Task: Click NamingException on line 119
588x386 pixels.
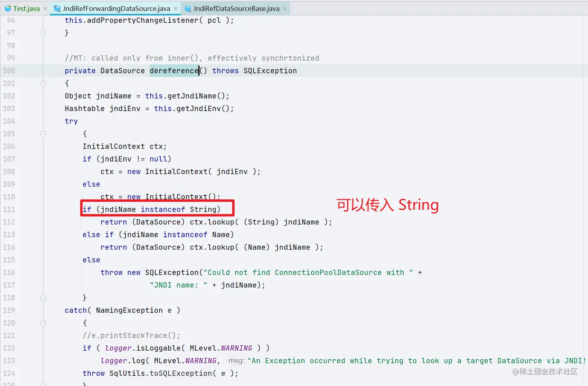Action: [129, 310]
